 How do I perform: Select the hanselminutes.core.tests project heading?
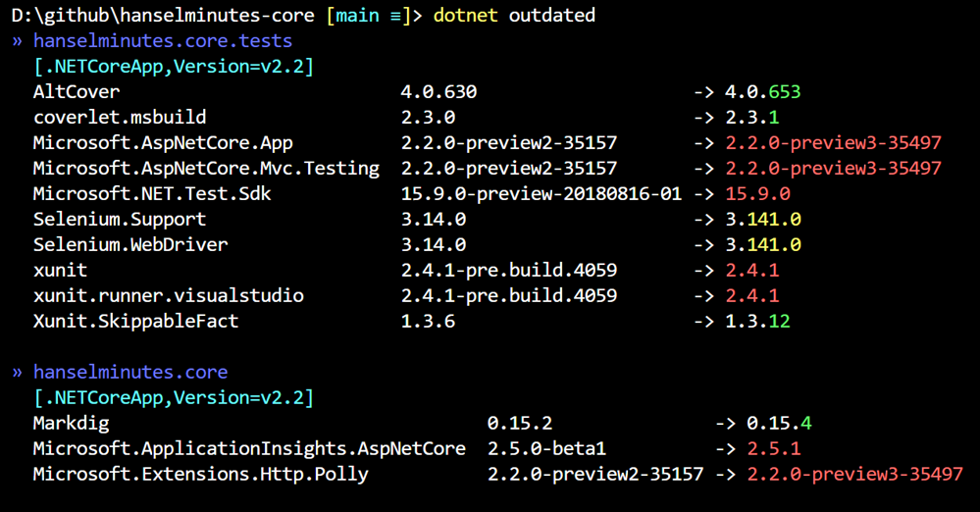163,40
